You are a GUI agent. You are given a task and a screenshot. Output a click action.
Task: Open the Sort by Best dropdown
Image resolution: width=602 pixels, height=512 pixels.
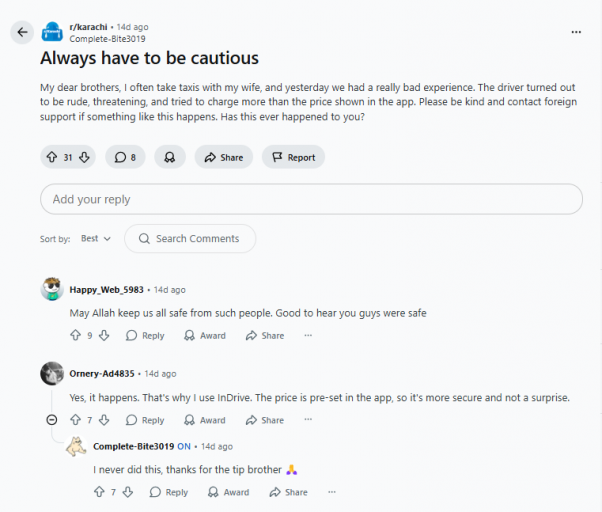click(x=96, y=239)
